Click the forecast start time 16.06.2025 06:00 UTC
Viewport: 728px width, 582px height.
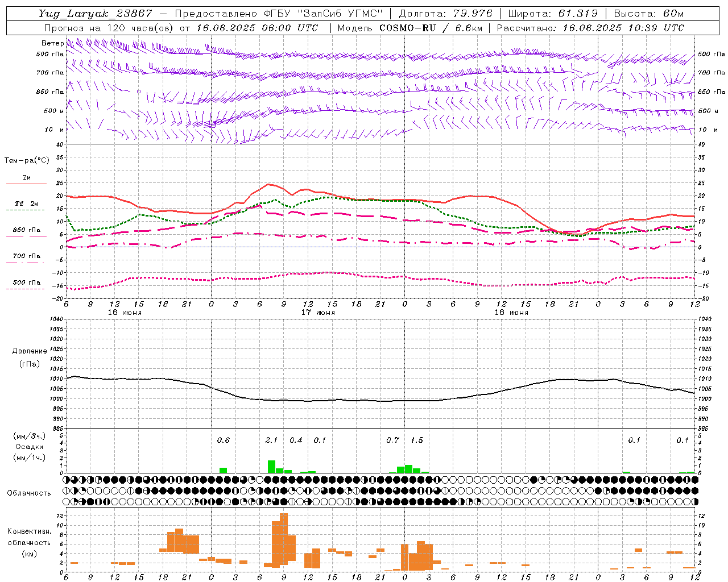click(257, 28)
